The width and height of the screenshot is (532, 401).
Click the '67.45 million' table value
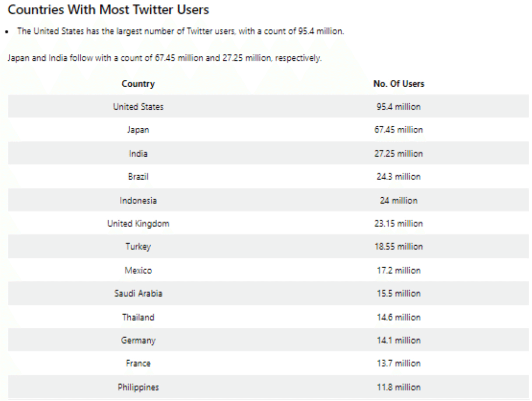coord(399,130)
